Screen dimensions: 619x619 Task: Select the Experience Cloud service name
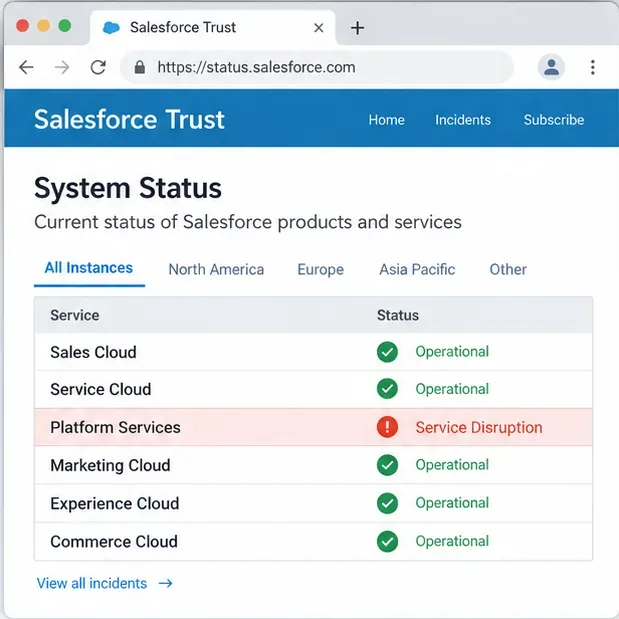pos(114,504)
